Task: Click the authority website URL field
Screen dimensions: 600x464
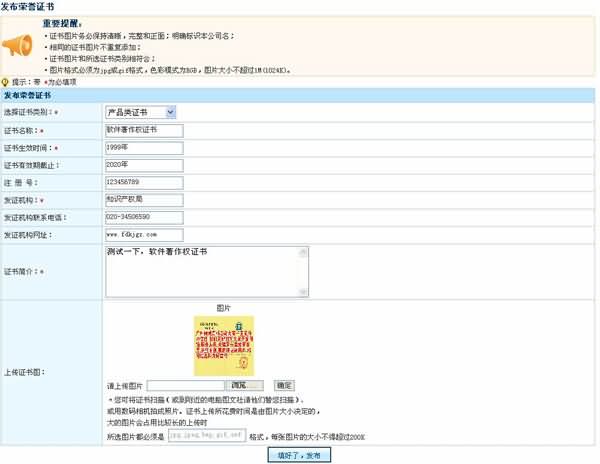Action: pos(144,234)
